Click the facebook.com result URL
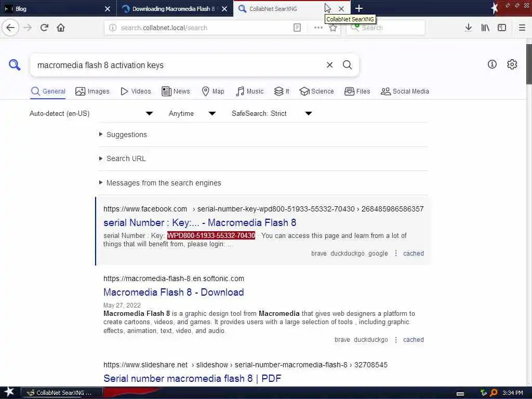This screenshot has width=532, height=399. pos(263,209)
